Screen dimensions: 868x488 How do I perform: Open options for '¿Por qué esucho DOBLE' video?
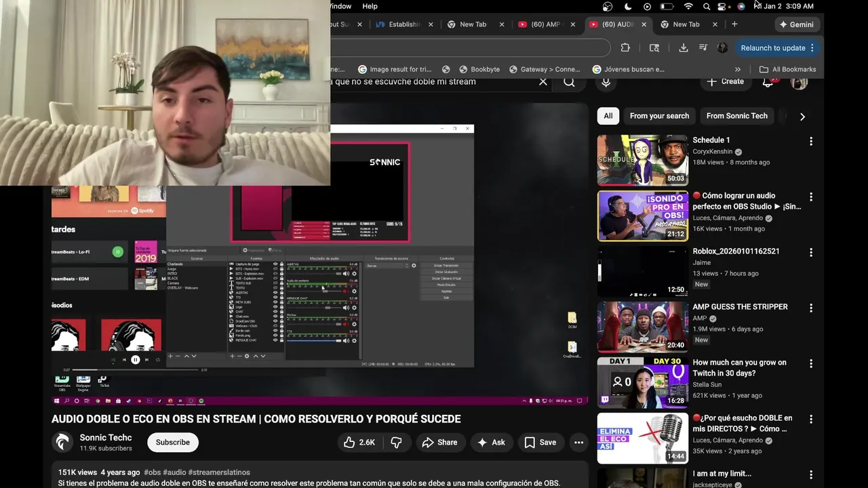click(x=811, y=419)
